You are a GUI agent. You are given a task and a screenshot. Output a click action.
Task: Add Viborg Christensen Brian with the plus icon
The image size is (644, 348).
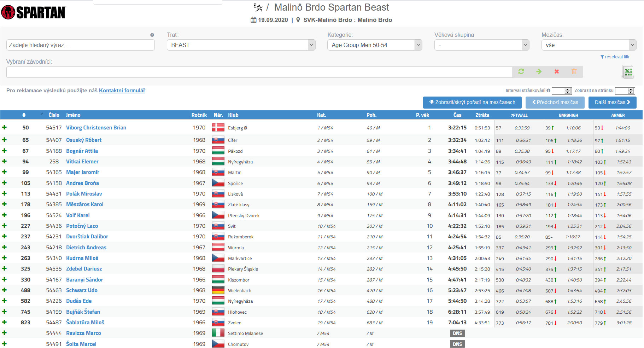[x=4, y=127]
